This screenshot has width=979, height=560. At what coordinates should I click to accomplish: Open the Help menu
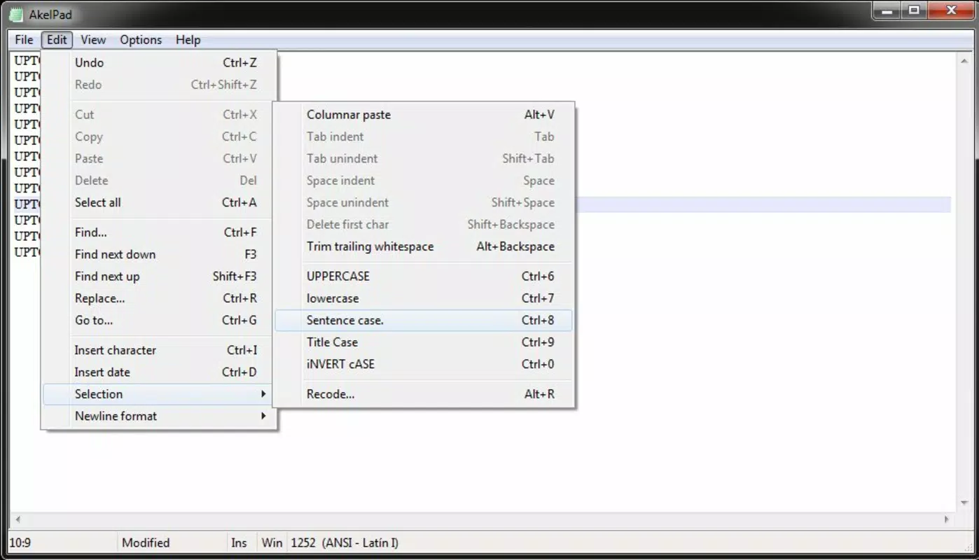[188, 40]
